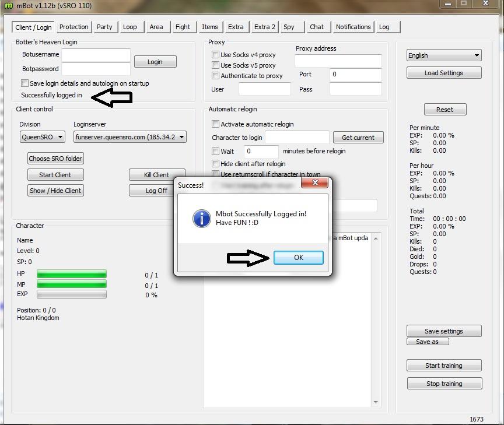The height and width of the screenshot is (425, 504).
Task: Click the Start Client button
Action: pyautogui.click(x=55, y=175)
